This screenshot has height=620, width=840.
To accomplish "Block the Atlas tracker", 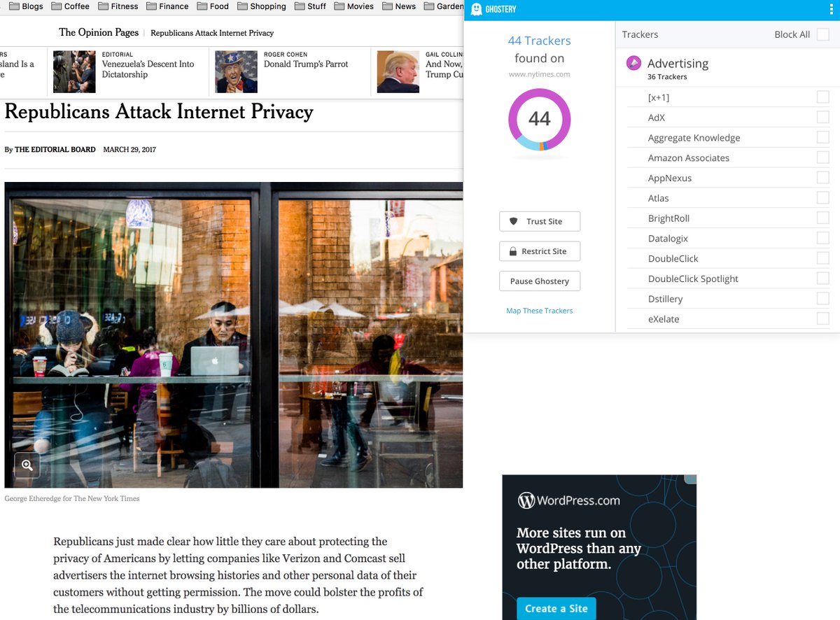I will pyautogui.click(x=823, y=198).
